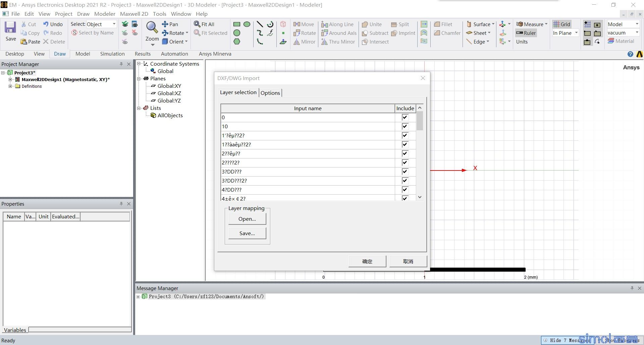Click scroll-up arrow in layer list

[420, 108]
